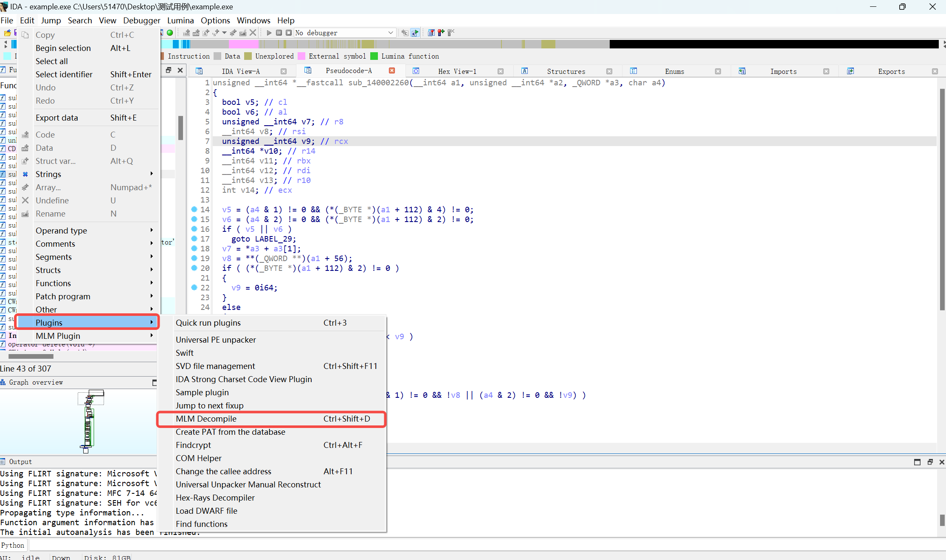Choose MLM Decompile from the Plugins submenu

(x=272, y=419)
